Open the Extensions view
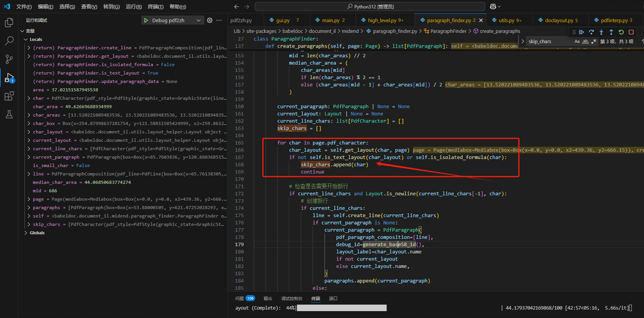644x318 pixels. point(9,96)
